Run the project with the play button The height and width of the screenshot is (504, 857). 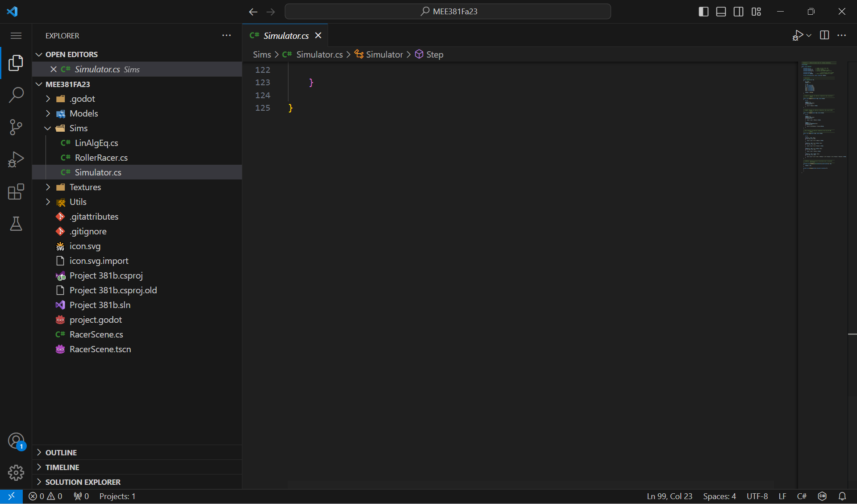pos(798,35)
